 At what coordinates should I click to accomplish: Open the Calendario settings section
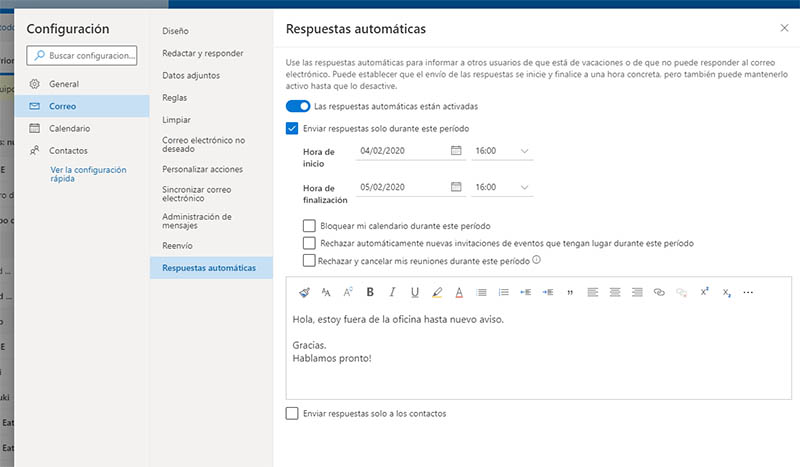[x=69, y=128]
